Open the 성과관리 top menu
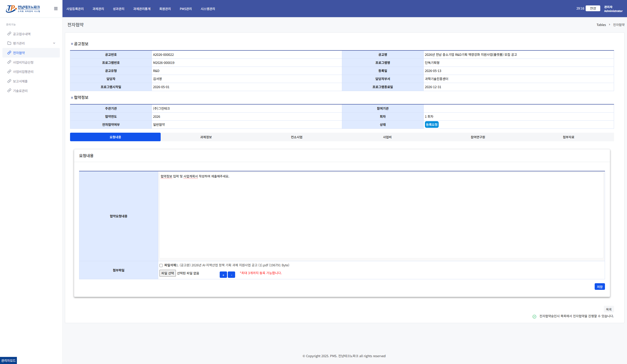627x364 pixels. coord(119,9)
